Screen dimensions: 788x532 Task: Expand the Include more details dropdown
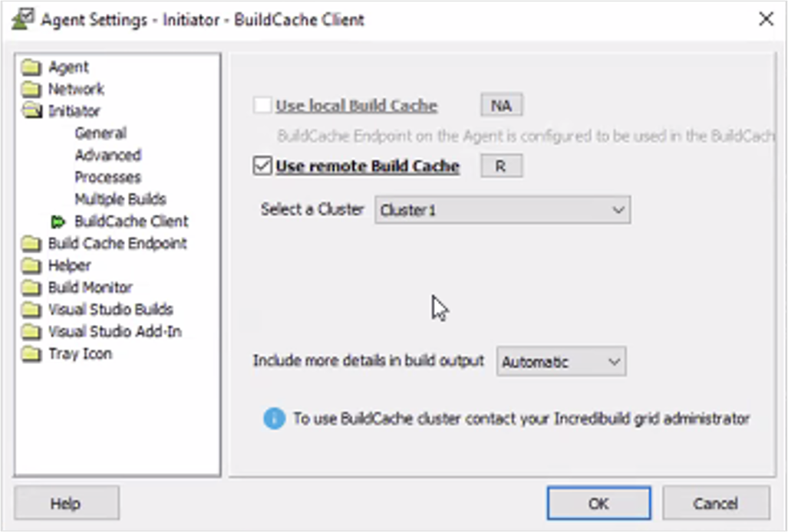pos(561,362)
